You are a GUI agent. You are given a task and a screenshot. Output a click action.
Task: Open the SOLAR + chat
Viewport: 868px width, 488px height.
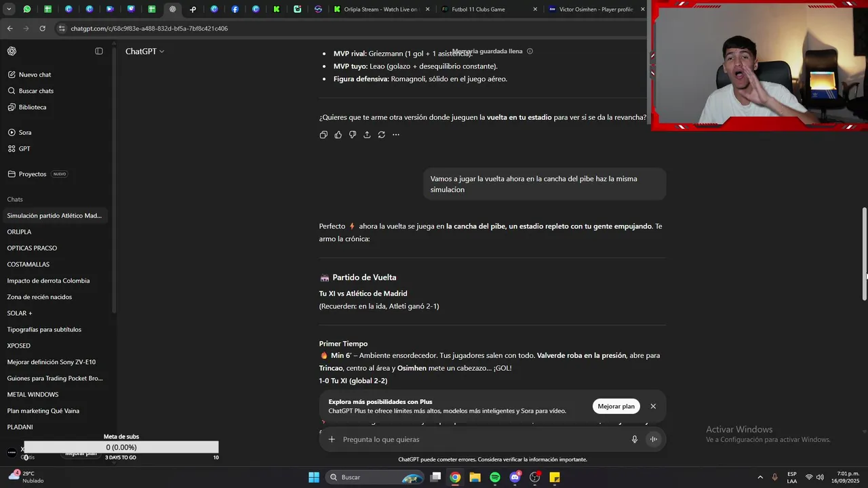[54, 313]
